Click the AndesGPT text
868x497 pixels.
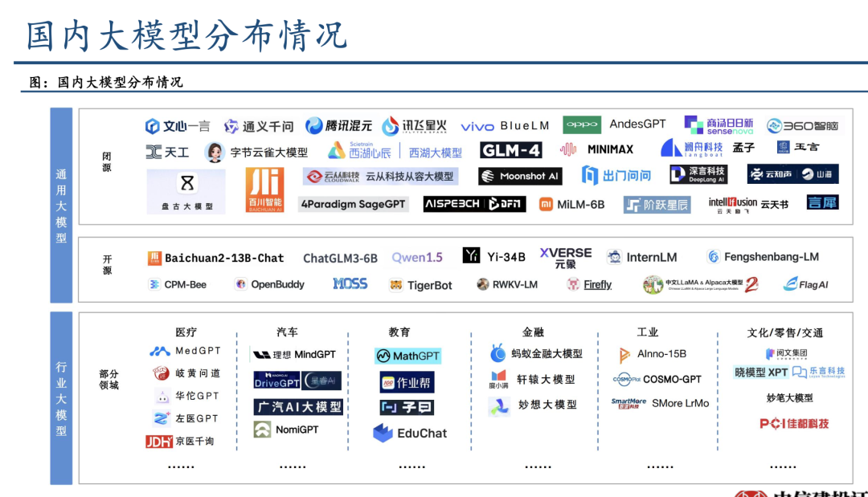(637, 124)
